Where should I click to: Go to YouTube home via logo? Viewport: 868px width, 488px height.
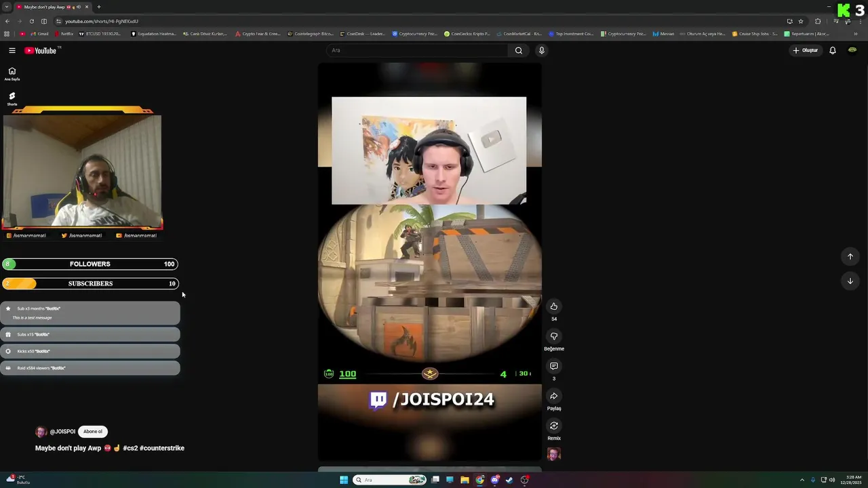[41, 50]
